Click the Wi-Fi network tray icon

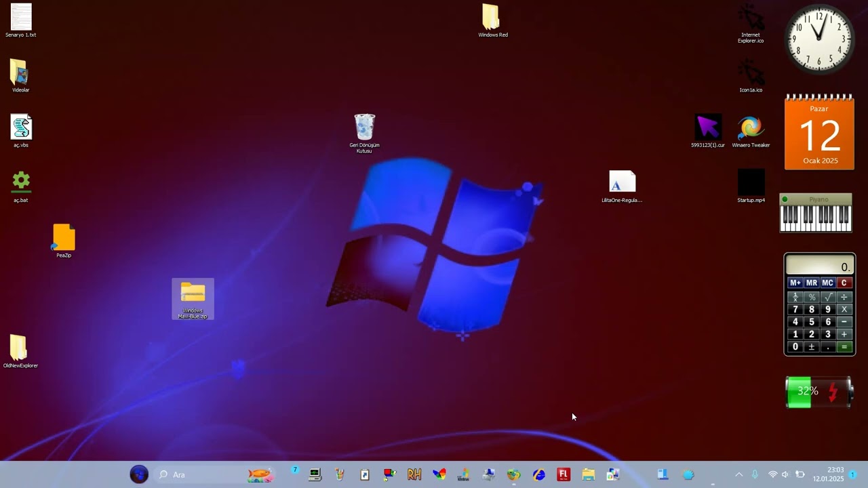[772, 474]
